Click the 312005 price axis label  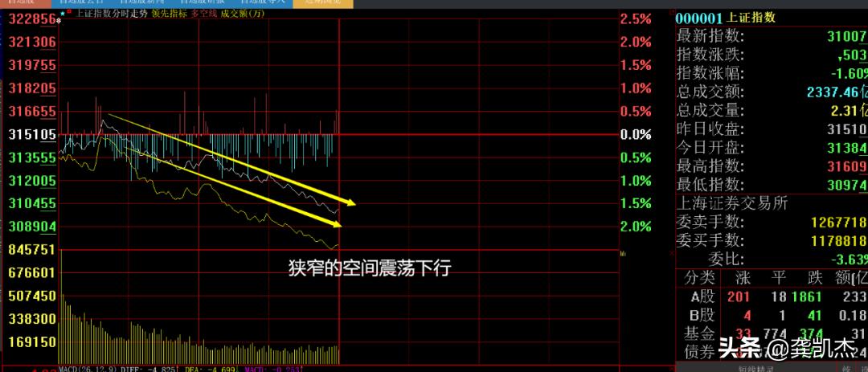coord(32,181)
